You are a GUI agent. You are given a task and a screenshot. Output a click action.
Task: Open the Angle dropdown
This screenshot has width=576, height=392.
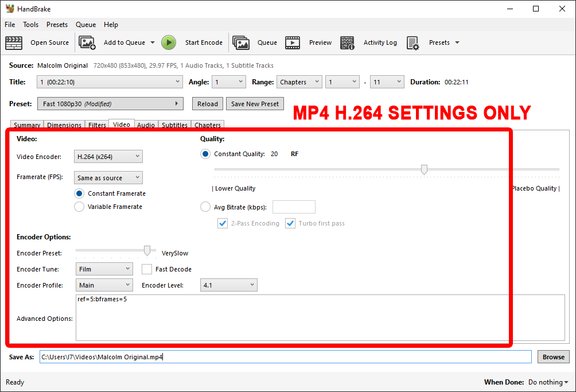(x=229, y=82)
